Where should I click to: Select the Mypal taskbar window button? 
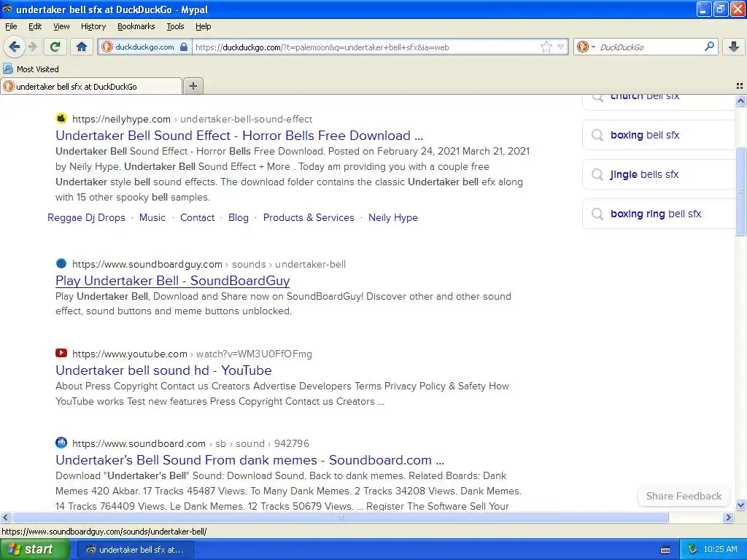coord(135,550)
